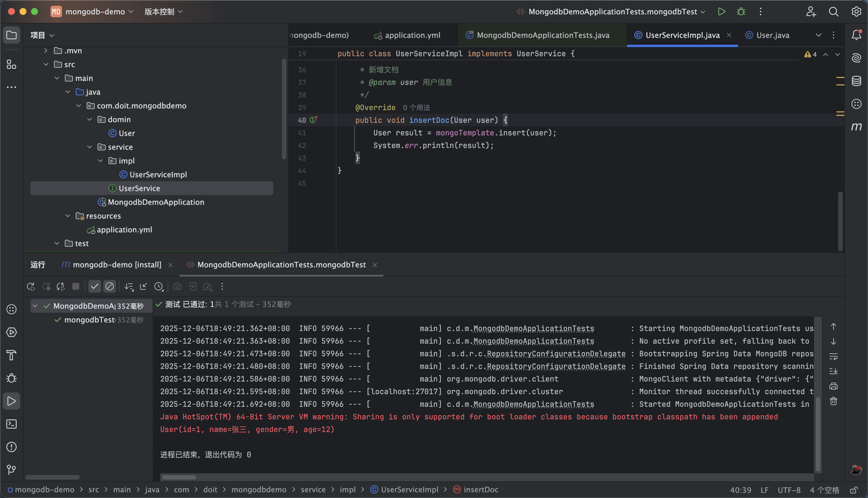Click the console horizontal scrollbar thumb
This screenshot has width=868, height=498.
point(179,477)
